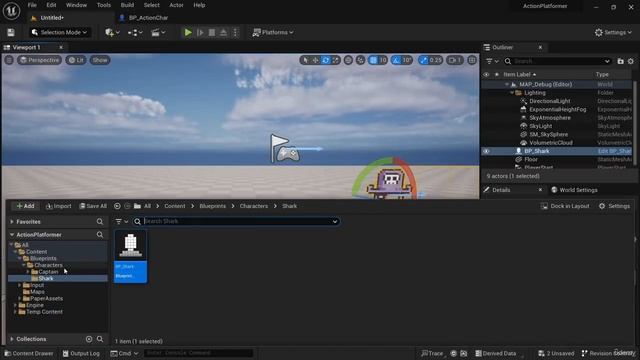The image size is (640, 360).
Task: Select DirectionalLight in the Outliner
Action: pos(549,101)
